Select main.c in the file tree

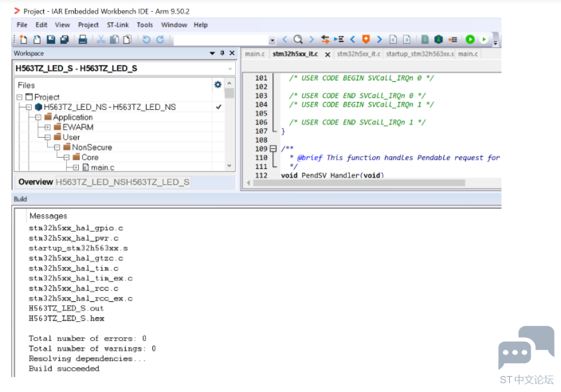[102, 167]
